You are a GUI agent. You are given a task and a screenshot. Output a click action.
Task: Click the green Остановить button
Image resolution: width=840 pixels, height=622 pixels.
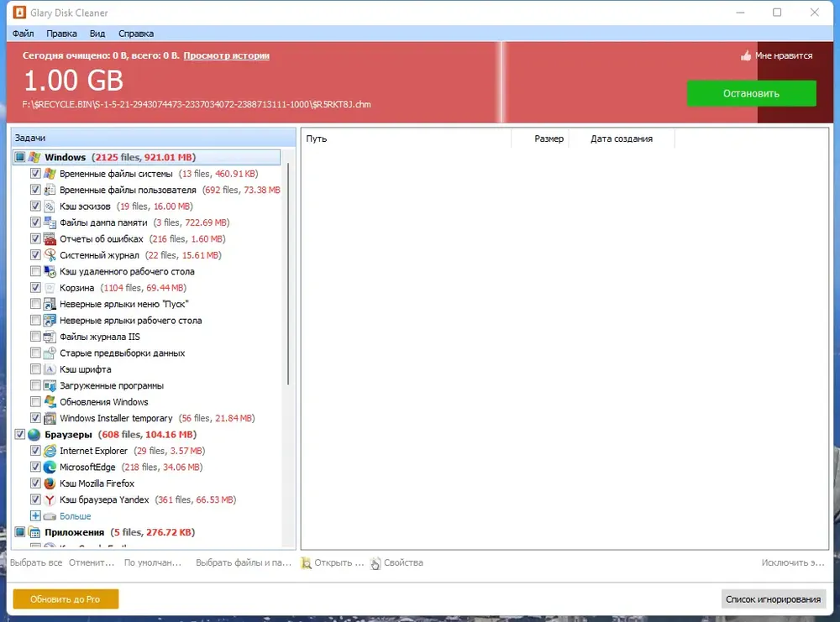pos(752,94)
